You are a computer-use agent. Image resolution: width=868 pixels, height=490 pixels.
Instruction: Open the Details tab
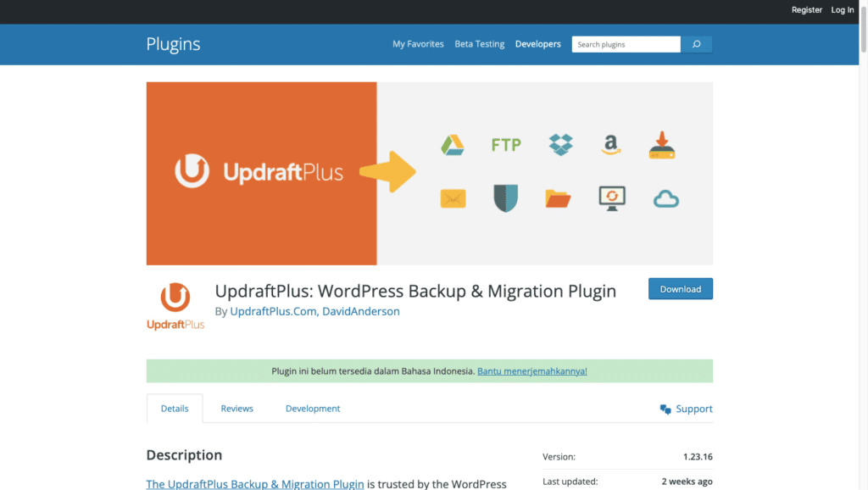[x=175, y=409]
